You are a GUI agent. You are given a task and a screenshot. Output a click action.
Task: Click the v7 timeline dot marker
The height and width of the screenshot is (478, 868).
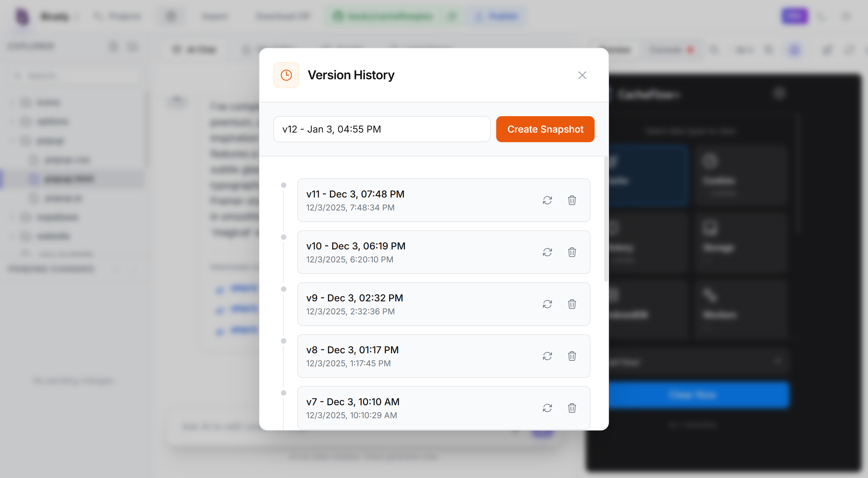click(x=283, y=393)
